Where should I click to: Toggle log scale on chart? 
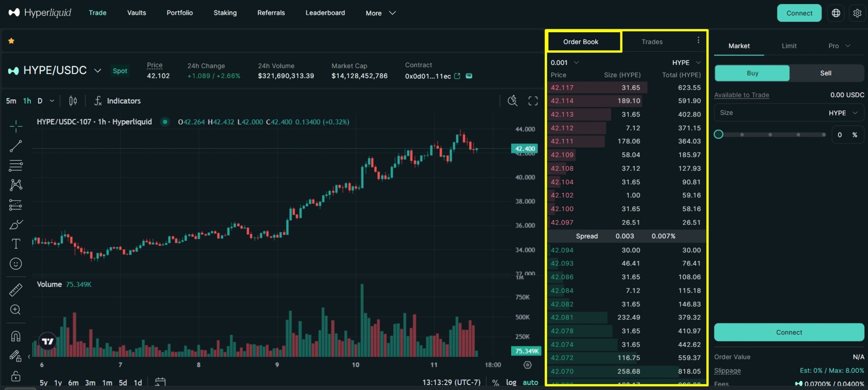pyautogui.click(x=511, y=382)
